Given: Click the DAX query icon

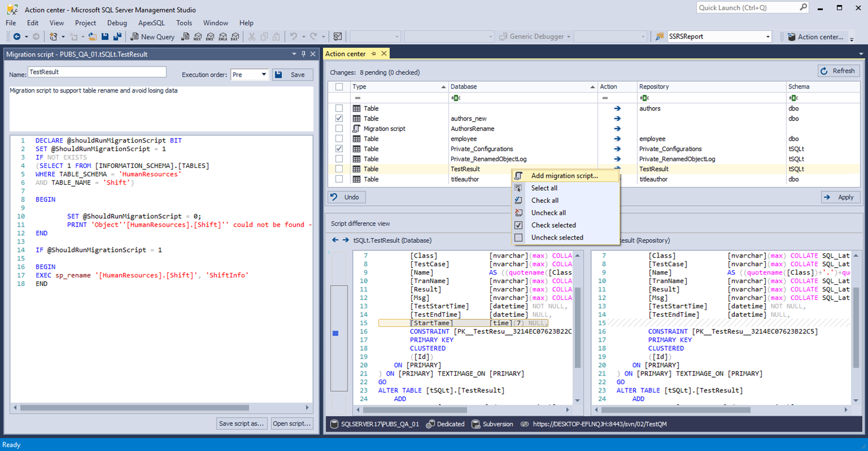Looking at the screenshot, I should [235, 37].
